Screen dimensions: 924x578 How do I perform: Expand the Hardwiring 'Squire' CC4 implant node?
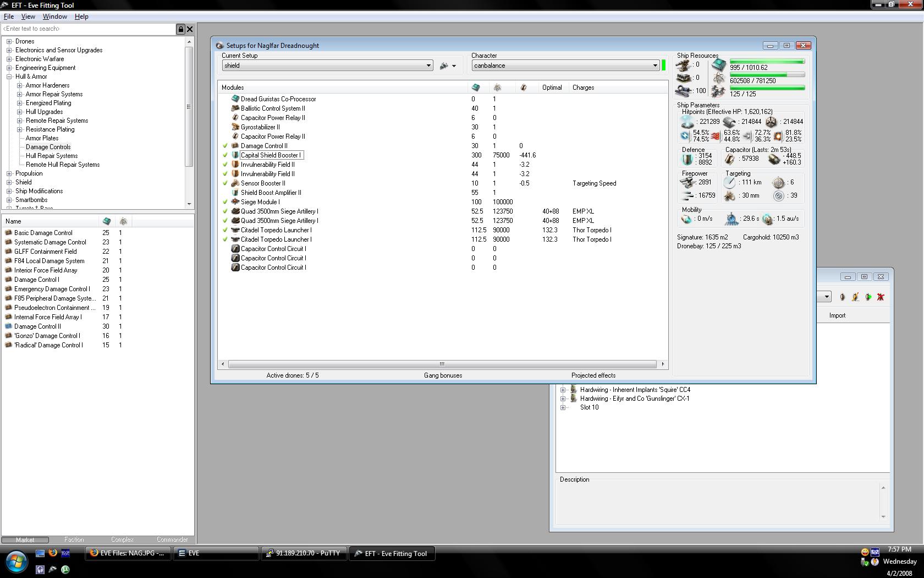(x=563, y=390)
